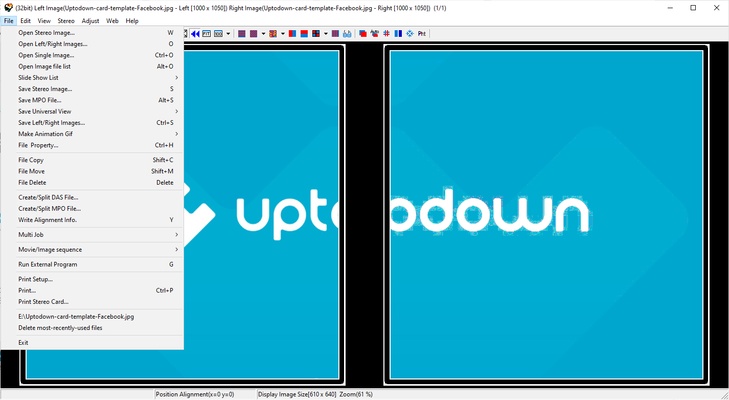Click the blue crosshair position icon

410,33
